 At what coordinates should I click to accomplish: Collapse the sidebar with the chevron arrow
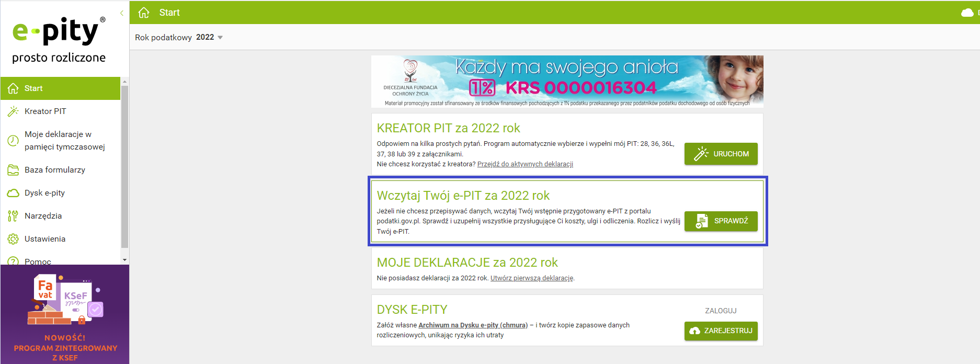(x=122, y=13)
